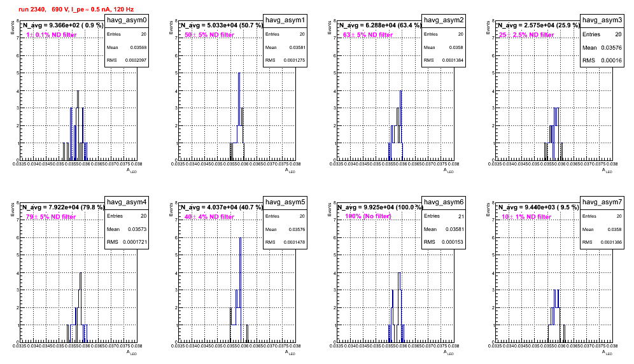Pick the magenta '79± 5% ND filter' label
The image size is (634, 364).
pyautogui.click(x=51, y=217)
